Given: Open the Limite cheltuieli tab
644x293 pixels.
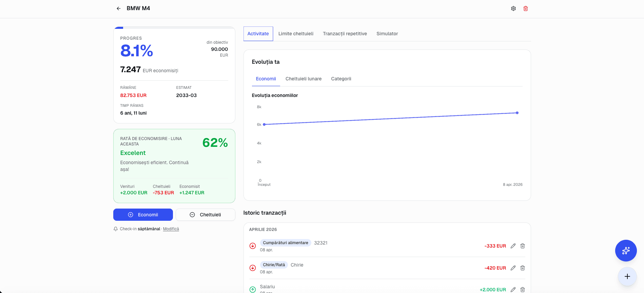Looking at the screenshot, I should pyautogui.click(x=296, y=34).
